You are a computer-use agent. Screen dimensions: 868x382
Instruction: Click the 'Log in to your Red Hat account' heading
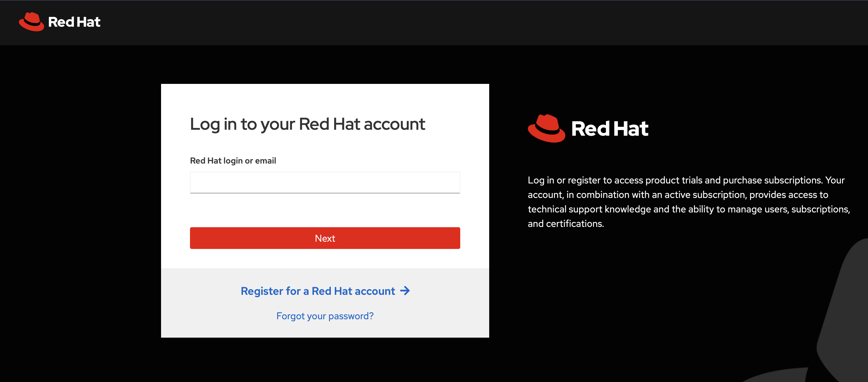(307, 124)
